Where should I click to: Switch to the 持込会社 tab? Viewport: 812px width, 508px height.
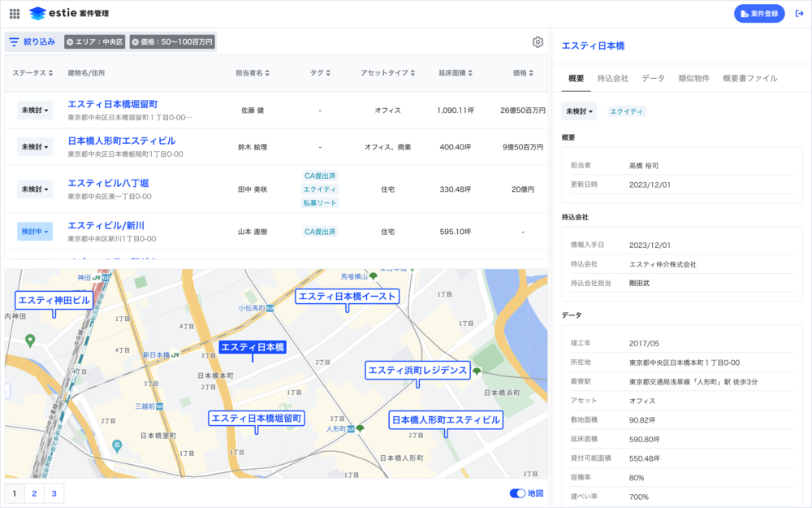click(612, 79)
